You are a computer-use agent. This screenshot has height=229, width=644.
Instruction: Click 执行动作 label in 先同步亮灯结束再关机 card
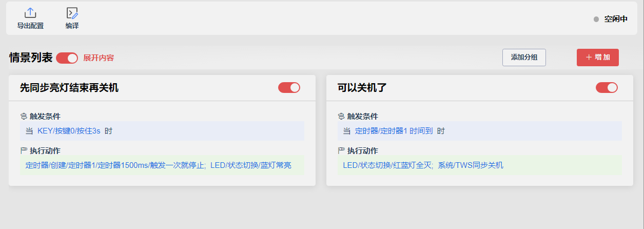click(45, 151)
